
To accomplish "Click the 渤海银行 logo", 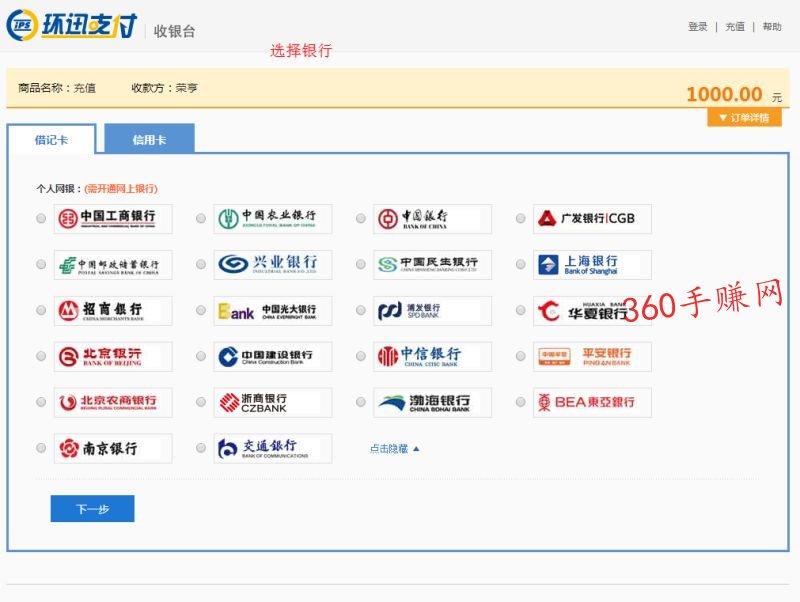I will (432, 403).
